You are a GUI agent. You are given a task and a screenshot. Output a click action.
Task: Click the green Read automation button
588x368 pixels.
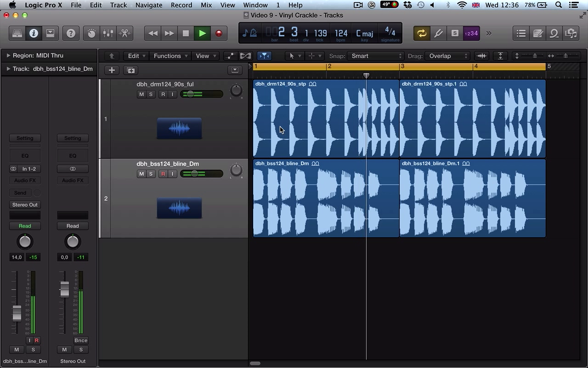pos(24,226)
